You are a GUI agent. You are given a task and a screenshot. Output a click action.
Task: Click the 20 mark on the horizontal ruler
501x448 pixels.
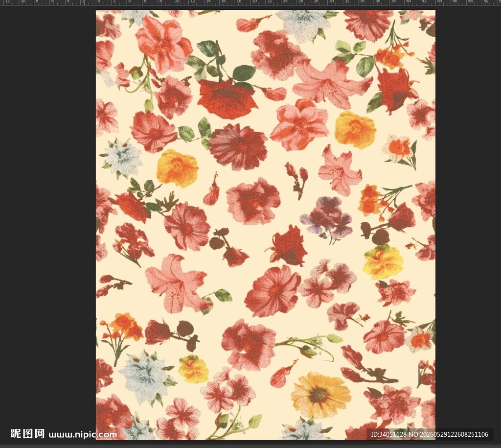point(254,1)
